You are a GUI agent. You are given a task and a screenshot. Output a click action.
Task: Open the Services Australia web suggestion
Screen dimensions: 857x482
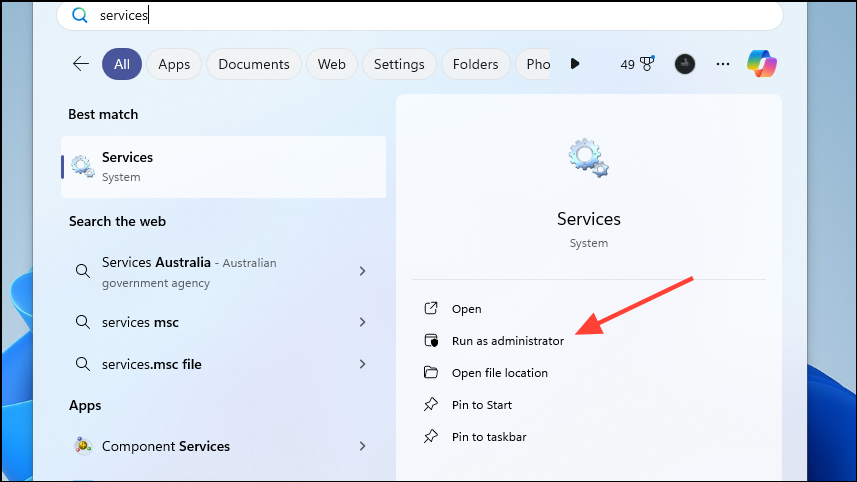(224, 272)
